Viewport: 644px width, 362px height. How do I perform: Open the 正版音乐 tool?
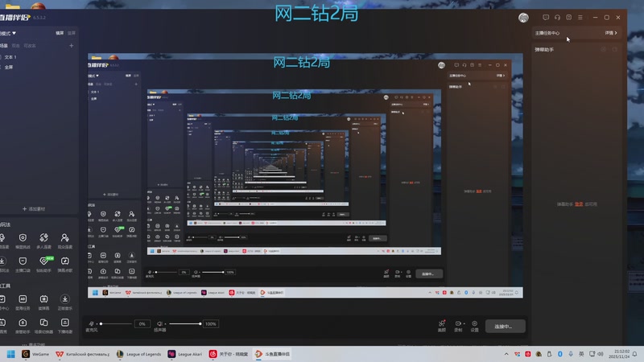tap(65, 302)
